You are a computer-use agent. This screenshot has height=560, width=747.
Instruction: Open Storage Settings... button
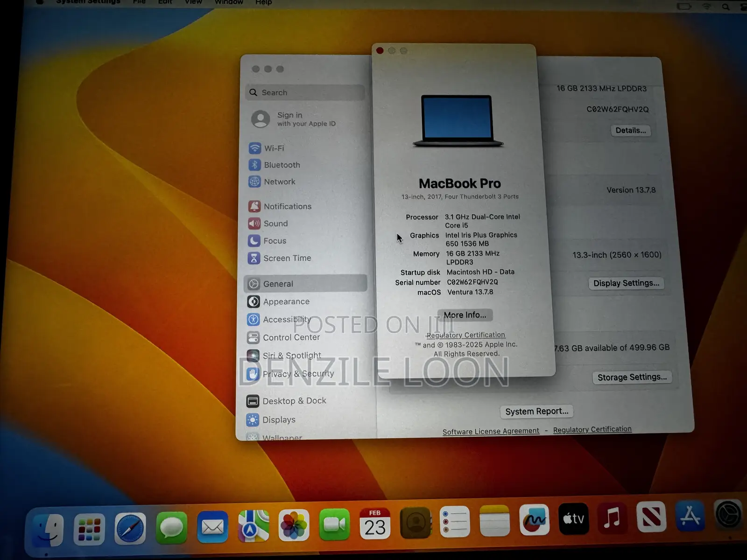coord(632,377)
